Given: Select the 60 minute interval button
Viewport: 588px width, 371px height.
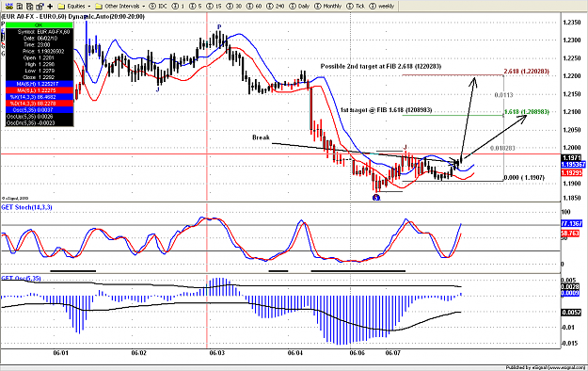Looking at the screenshot, I should (x=254, y=6).
